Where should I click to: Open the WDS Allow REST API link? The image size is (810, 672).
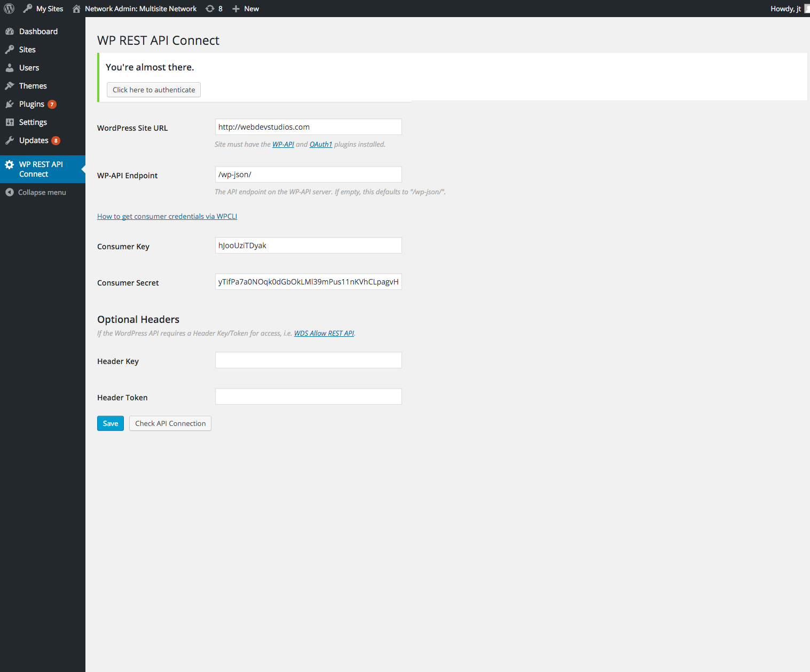click(x=324, y=333)
